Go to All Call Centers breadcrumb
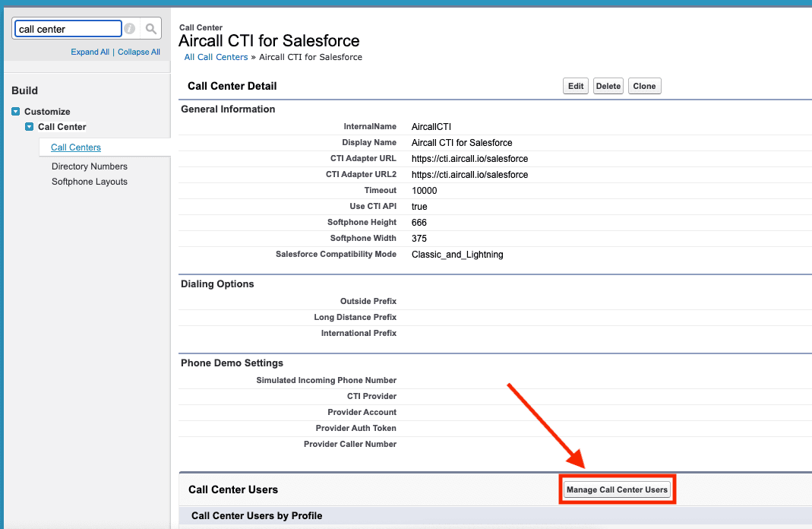This screenshot has width=812, height=529. (x=216, y=57)
